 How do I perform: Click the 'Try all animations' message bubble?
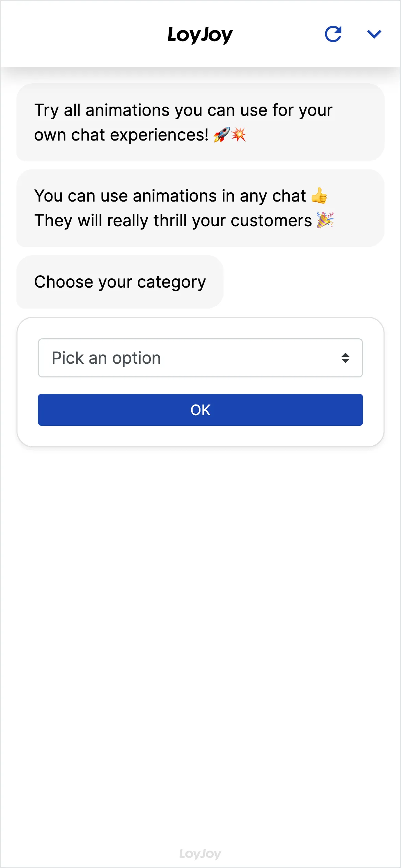click(x=200, y=122)
